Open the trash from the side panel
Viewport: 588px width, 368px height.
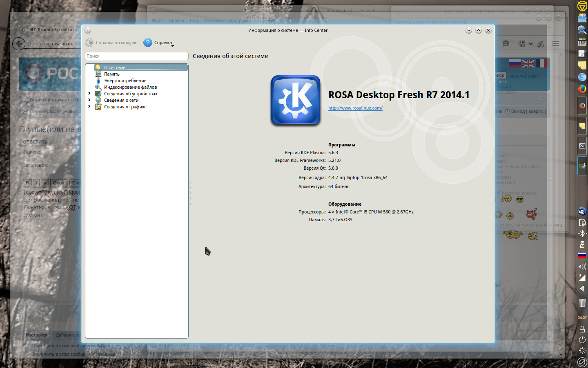pos(582,303)
